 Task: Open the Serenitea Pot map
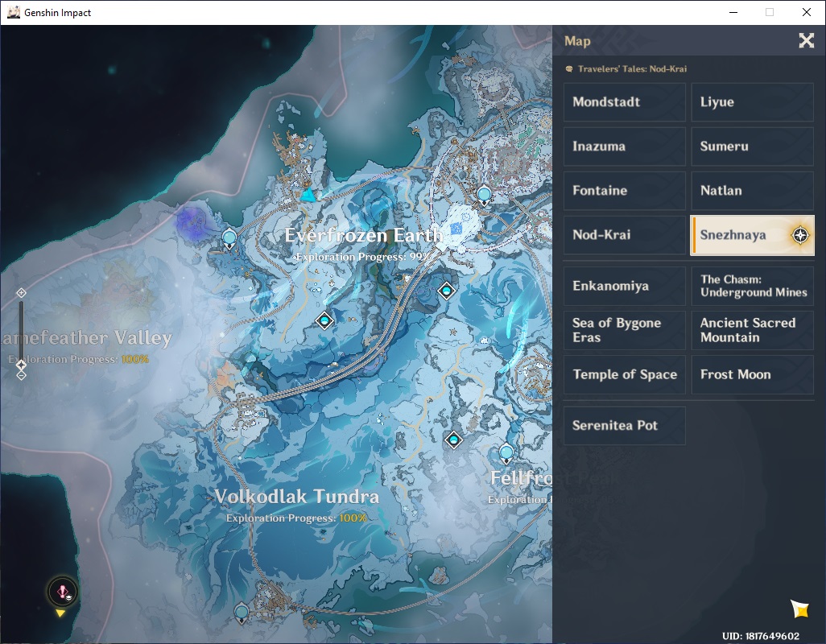click(x=624, y=426)
